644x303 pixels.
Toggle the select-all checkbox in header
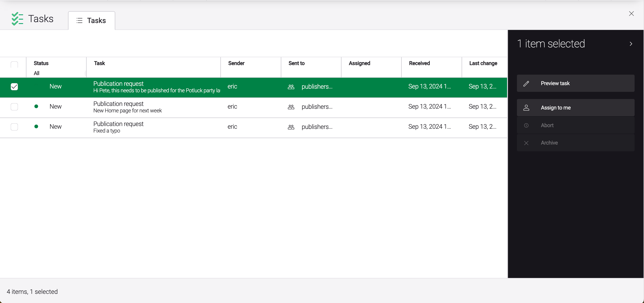[x=14, y=65]
